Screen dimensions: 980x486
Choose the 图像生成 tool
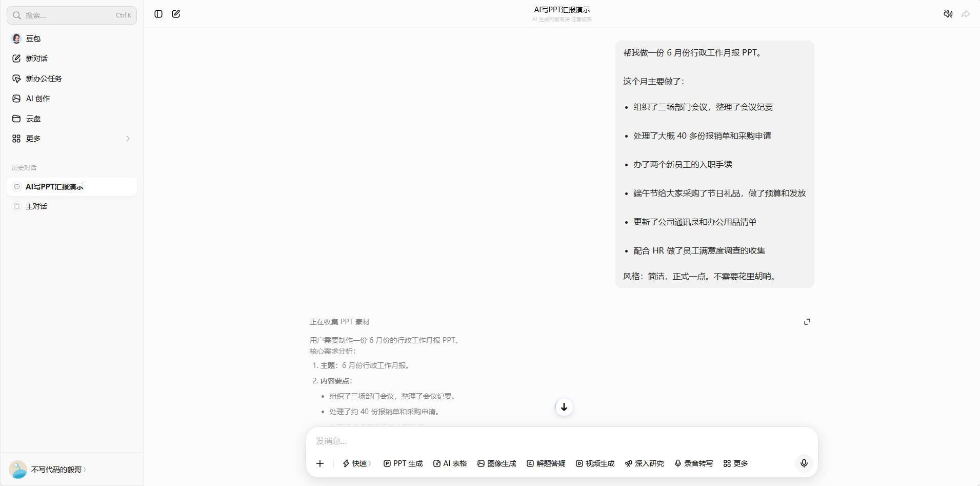pos(497,463)
